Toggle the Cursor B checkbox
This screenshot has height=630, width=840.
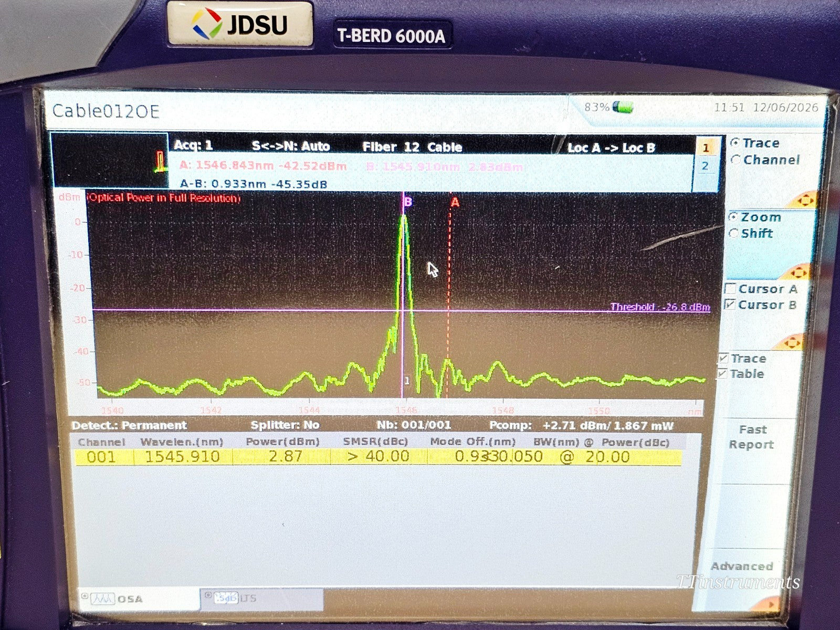[x=730, y=304]
